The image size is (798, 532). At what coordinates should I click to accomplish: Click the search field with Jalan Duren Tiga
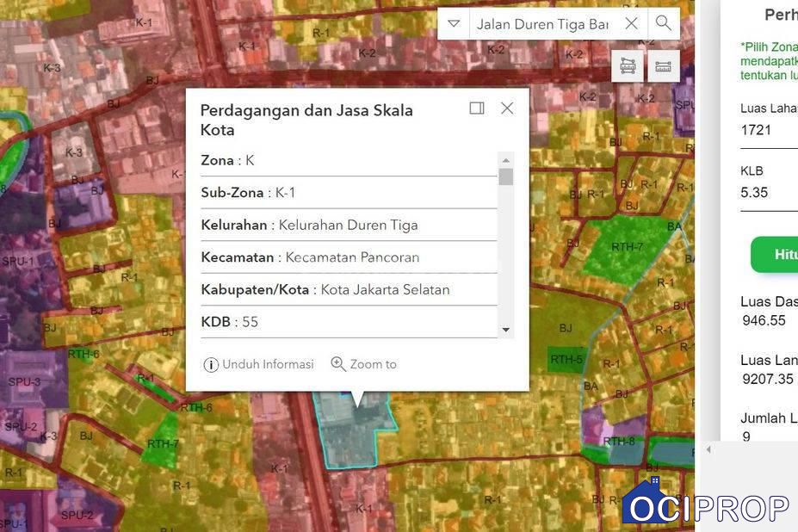point(542,24)
